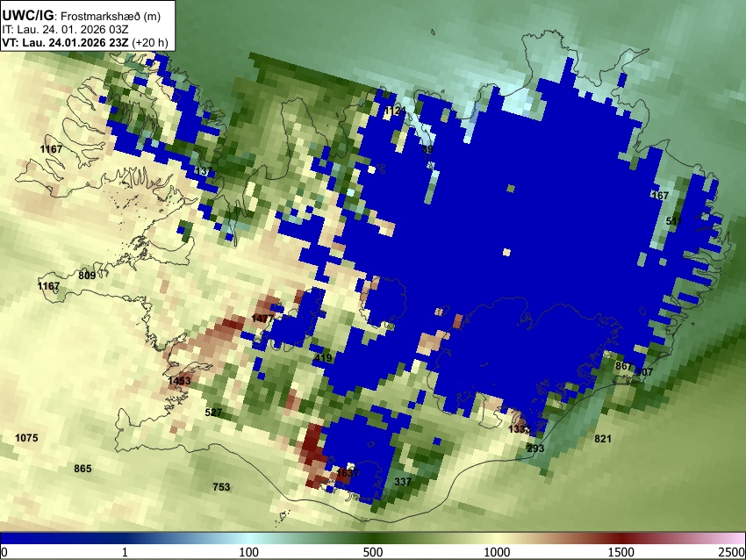Click the colorbar tick label 100
Viewport: 746px width, 560px height.
[x=249, y=552]
